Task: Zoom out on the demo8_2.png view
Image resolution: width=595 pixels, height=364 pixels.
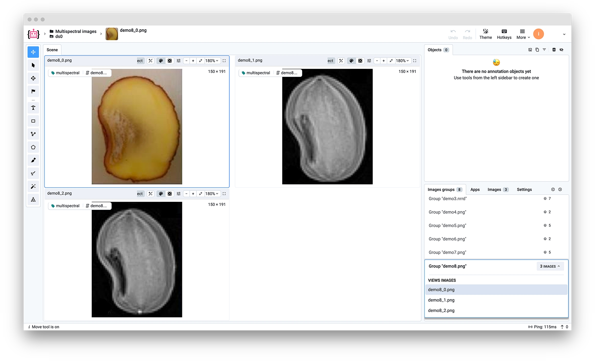Action: tap(186, 194)
